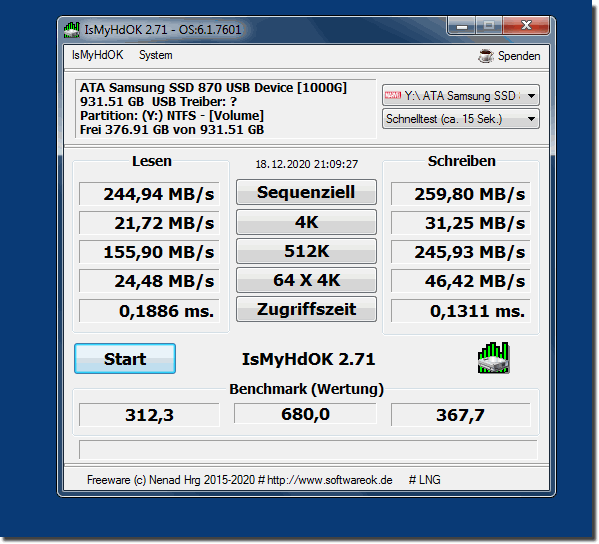Click the # LNG language link
This screenshot has width=599, height=544.
(x=424, y=480)
